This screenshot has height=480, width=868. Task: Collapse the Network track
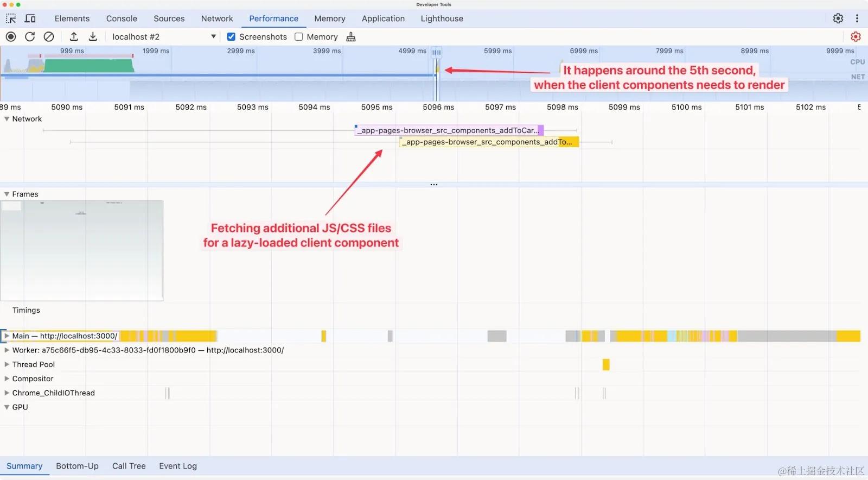(x=7, y=119)
